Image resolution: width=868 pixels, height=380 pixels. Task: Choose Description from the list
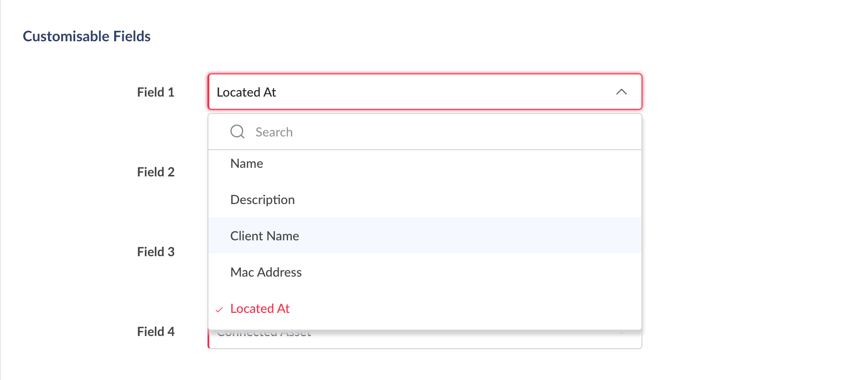pos(262,200)
